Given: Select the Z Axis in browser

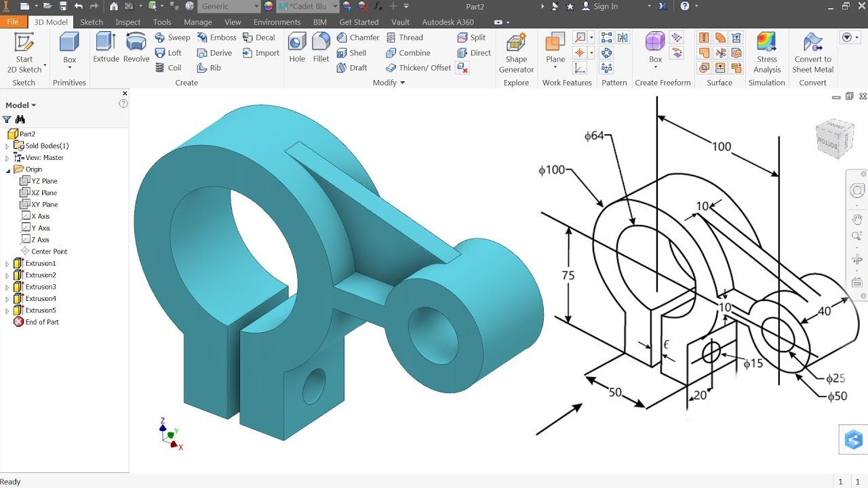Looking at the screenshot, I should click(35, 240).
